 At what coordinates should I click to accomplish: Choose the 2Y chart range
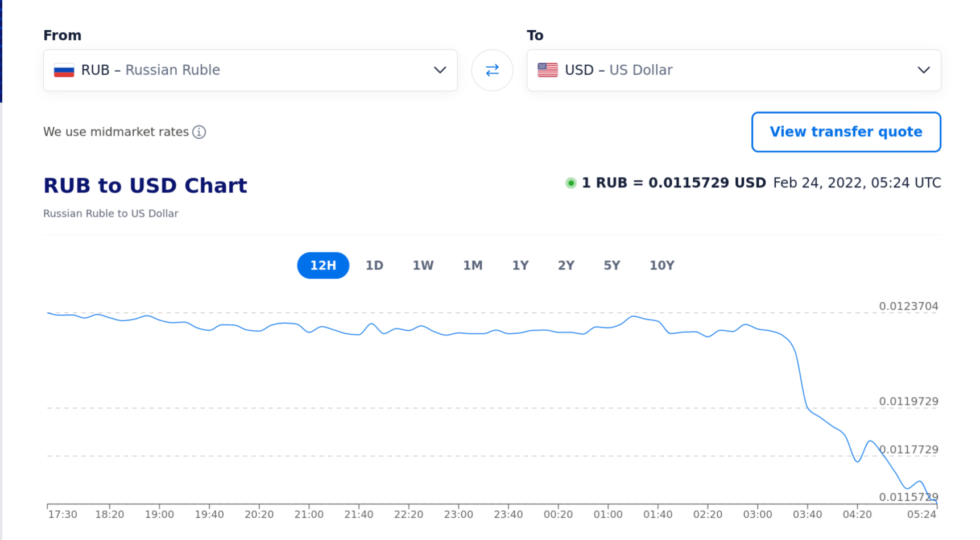click(566, 265)
